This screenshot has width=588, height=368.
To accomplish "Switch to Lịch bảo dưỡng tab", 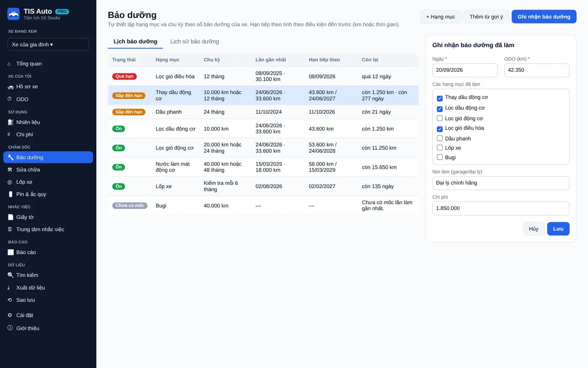I will pos(135,42).
